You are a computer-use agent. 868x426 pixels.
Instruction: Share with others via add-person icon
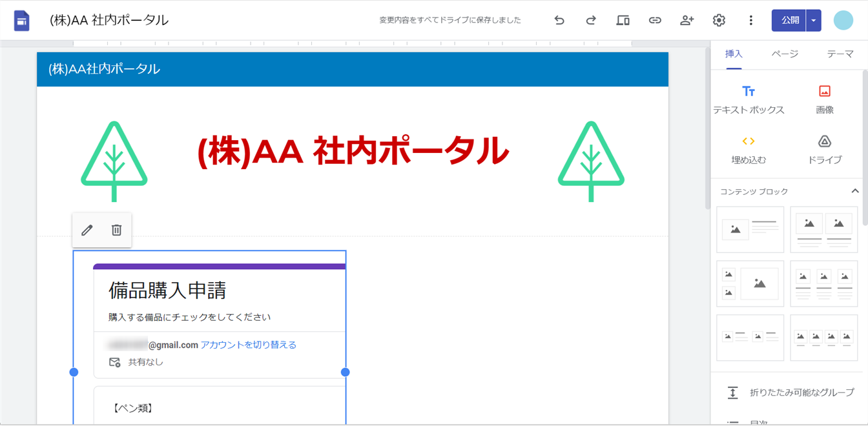pyautogui.click(x=687, y=21)
